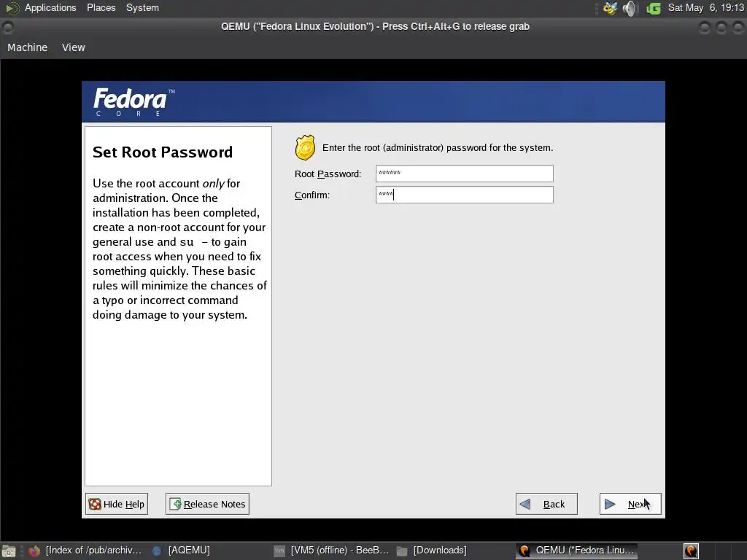The width and height of the screenshot is (747, 560).
Task: Click the show desktop icon in the bottom panel
Action: click(9, 551)
